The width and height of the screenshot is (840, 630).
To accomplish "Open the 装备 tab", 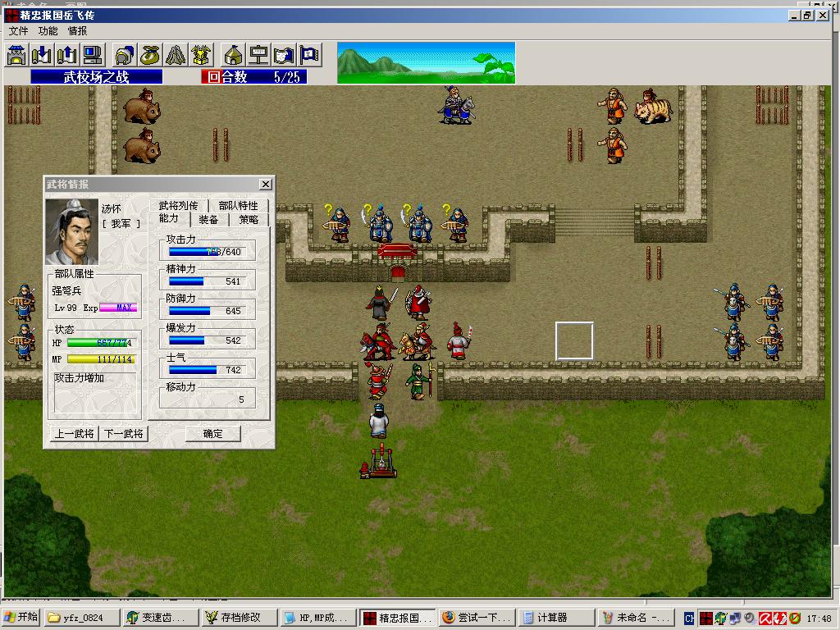I will click(209, 219).
